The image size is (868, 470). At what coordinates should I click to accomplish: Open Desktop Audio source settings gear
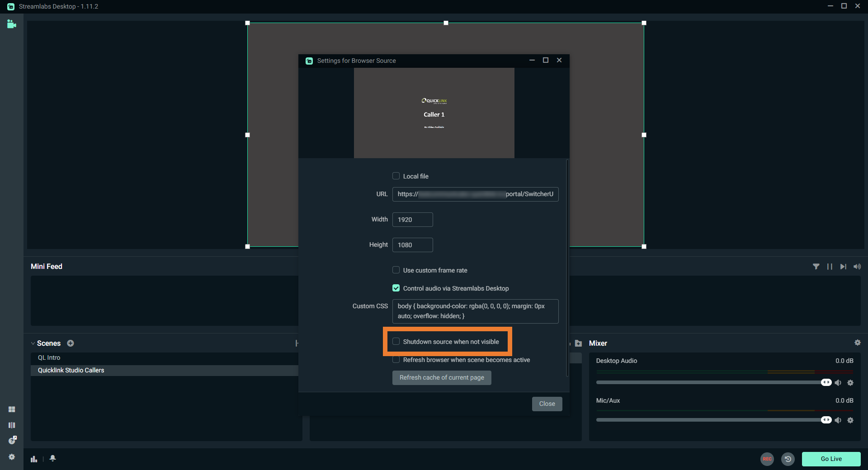coord(850,383)
